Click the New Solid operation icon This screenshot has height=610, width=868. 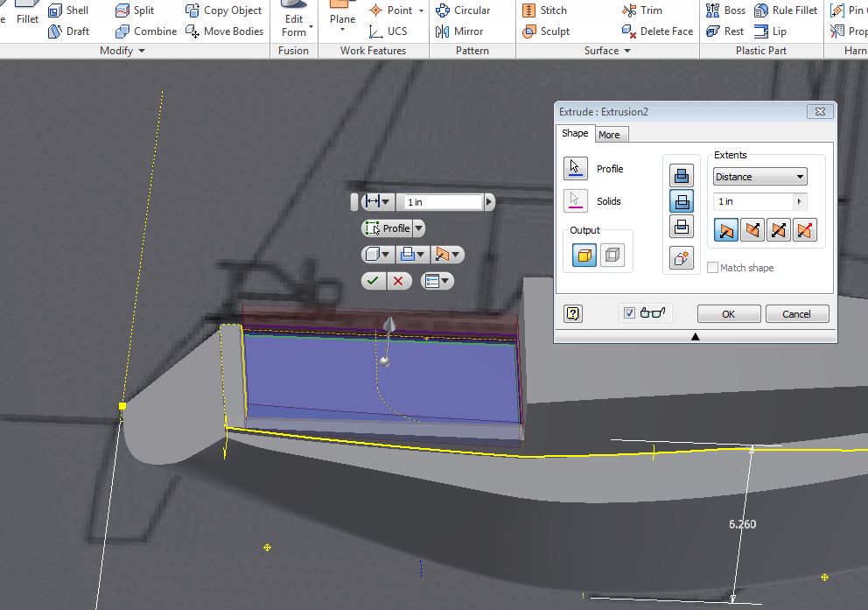682,258
